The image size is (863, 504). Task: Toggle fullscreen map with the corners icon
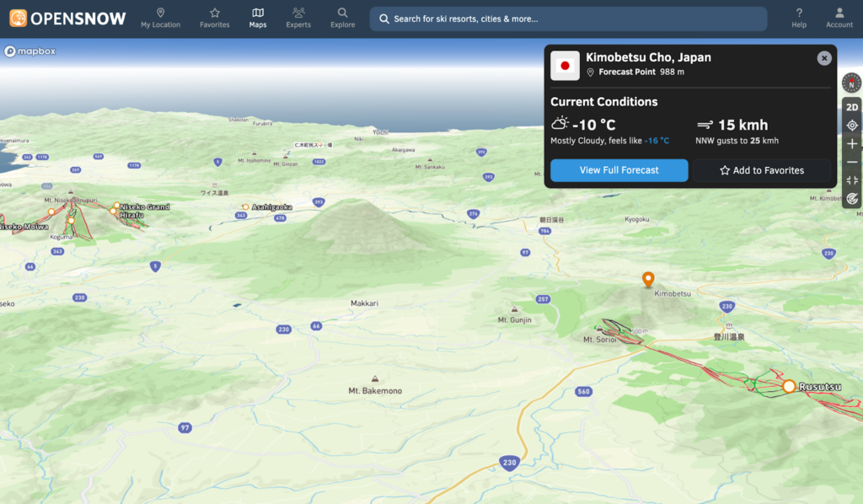click(852, 180)
